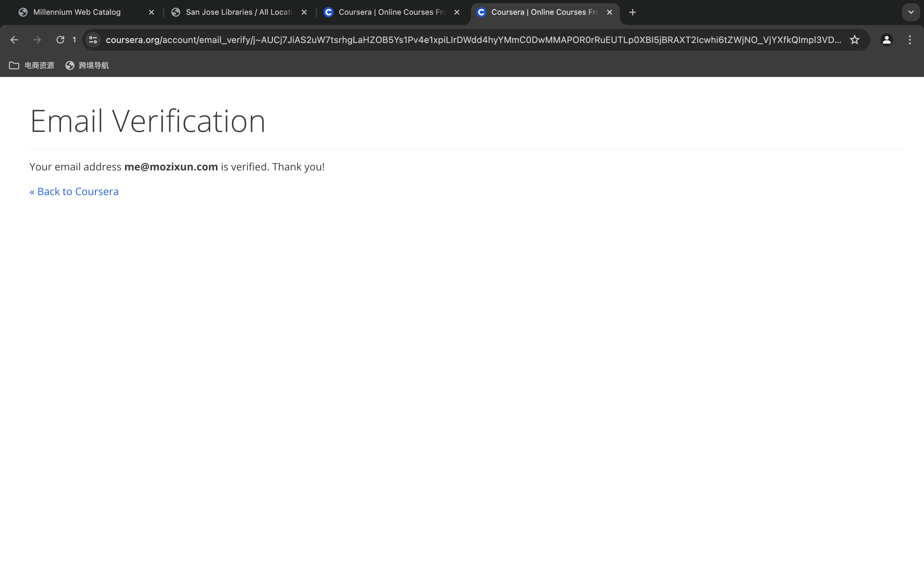The width and height of the screenshot is (924, 577).
Task: Click the me@mozixun.com email text
Action: 171,167
